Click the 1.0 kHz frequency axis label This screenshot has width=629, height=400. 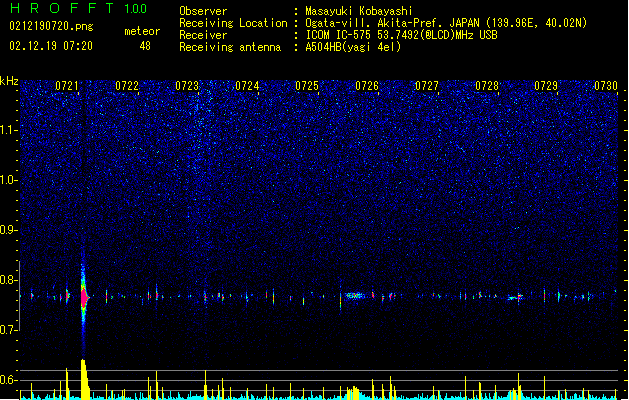pyautogui.click(x=9, y=180)
